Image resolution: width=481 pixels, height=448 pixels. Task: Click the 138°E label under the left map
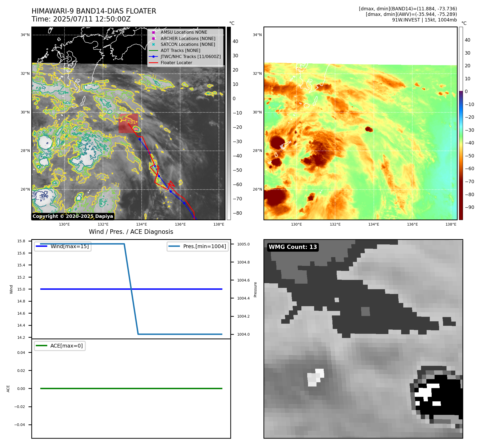tap(219, 224)
